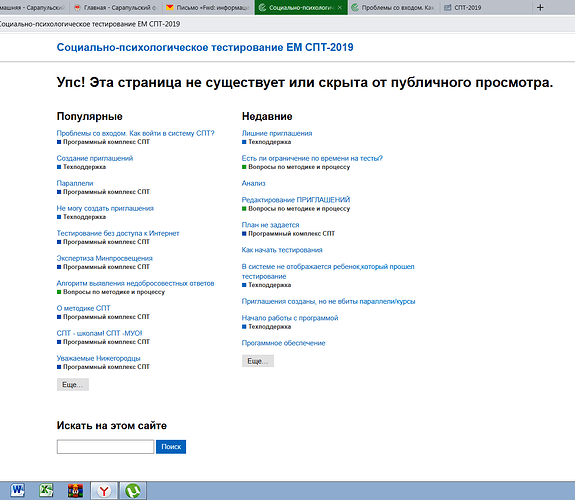Open 'Уважаемые Нижегородцы' link

coord(98,358)
